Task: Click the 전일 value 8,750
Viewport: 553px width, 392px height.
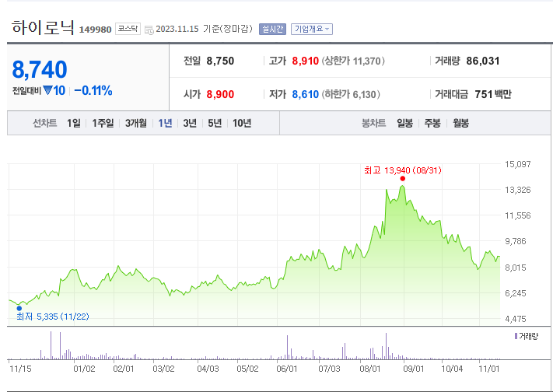Action: pos(220,61)
